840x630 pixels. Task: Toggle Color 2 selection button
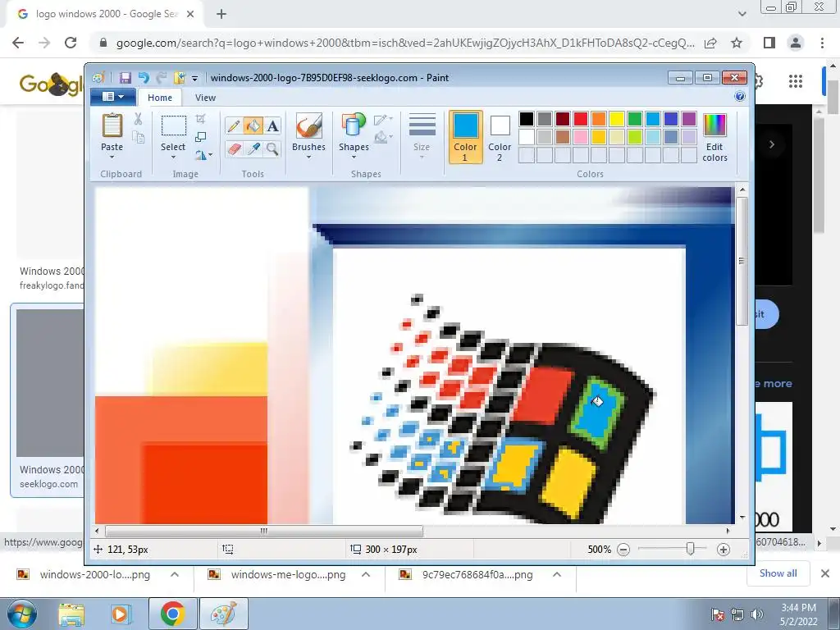[500, 137]
